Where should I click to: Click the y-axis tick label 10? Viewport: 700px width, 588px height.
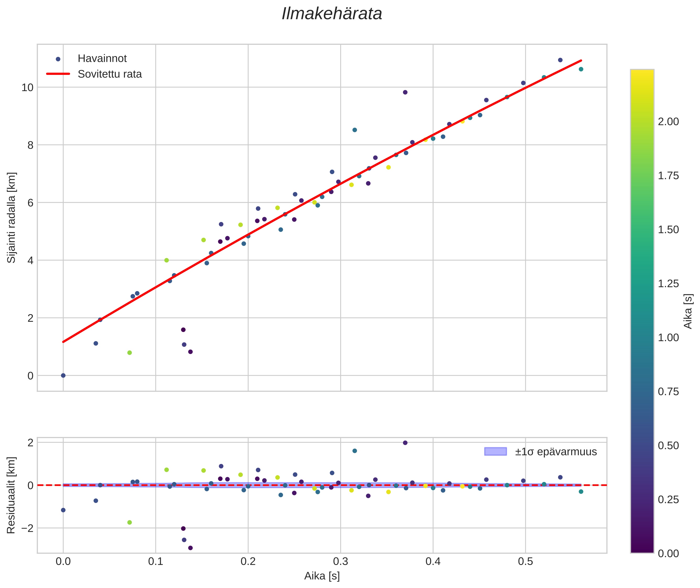click(x=28, y=88)
